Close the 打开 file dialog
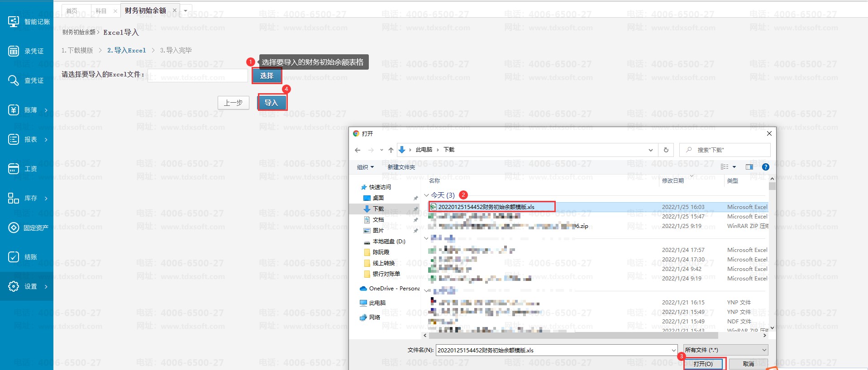Viewport: 868px width, 370px height. click(x=769, y=133)
